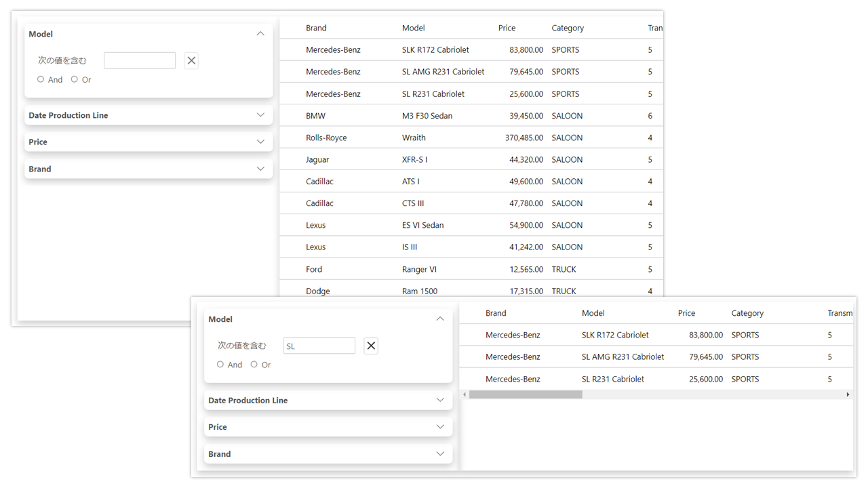The height and width of the screenshot is (488, 868).
Task: Click the Ford brand cell
Action: pyautogui.click(x=314, y=269)
